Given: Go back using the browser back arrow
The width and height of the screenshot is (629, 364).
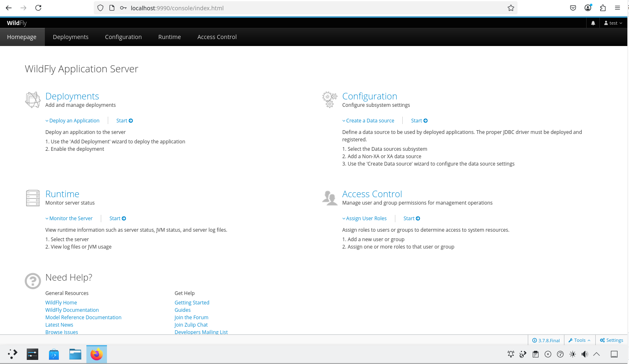Looking at the screenshot, I should click(9, 8).
